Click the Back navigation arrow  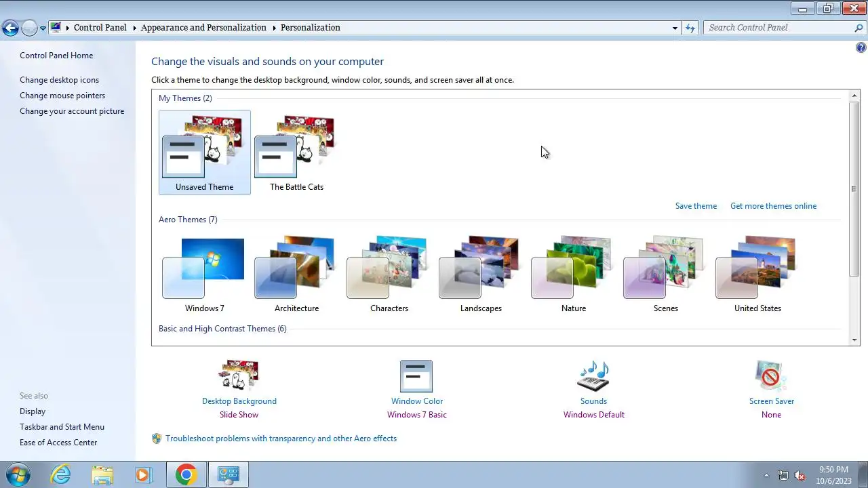10,28
